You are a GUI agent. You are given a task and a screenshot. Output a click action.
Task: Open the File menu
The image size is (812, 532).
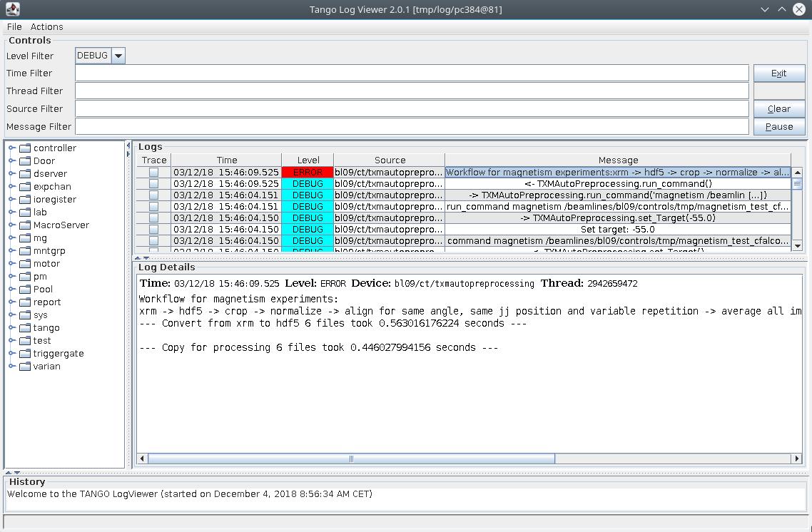pos(13,26)
